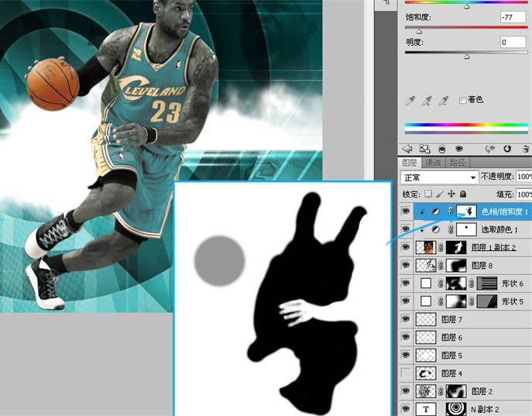Click the 明度 value field showing 0
Image resolution: width=532 pixels, height=416 pixels.
(x=513, y=42)
